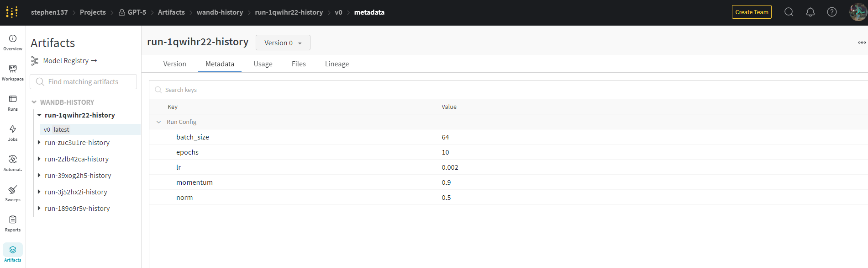Switch to the Files tab
This screenshot has width=868, height=268.
[299, 64]
